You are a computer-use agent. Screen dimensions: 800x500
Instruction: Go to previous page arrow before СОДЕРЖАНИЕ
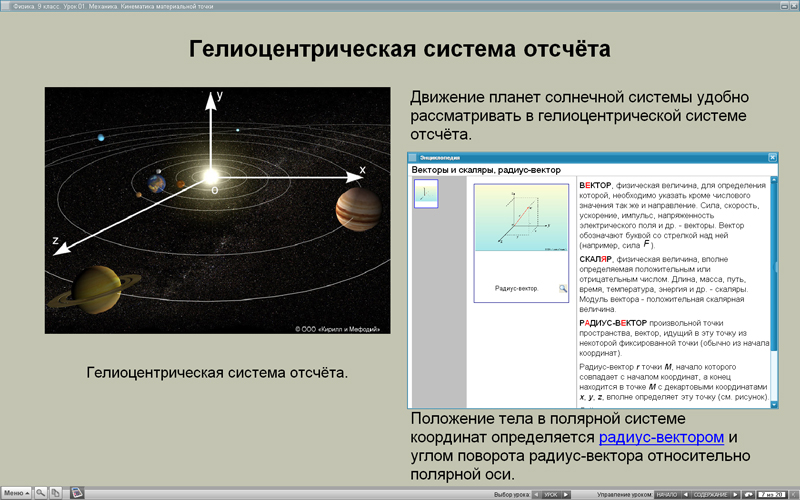tap(685, 494)
